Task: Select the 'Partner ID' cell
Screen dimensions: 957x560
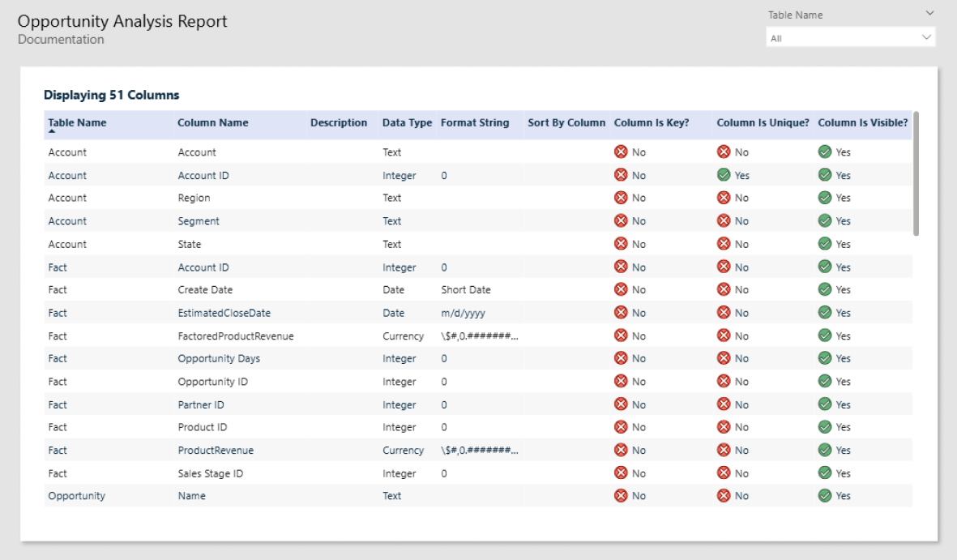Action: (x=201, y=405)
